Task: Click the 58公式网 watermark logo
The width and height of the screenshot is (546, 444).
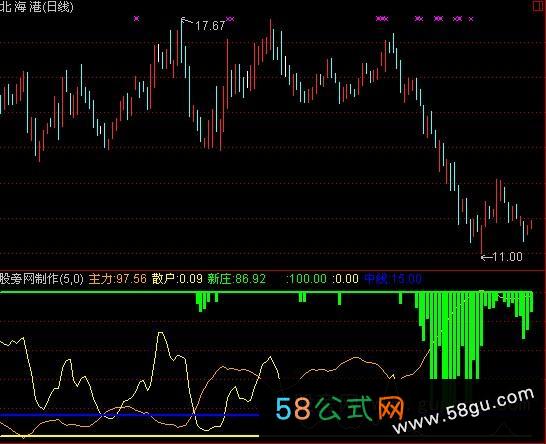Action: (x=340, y=408)
